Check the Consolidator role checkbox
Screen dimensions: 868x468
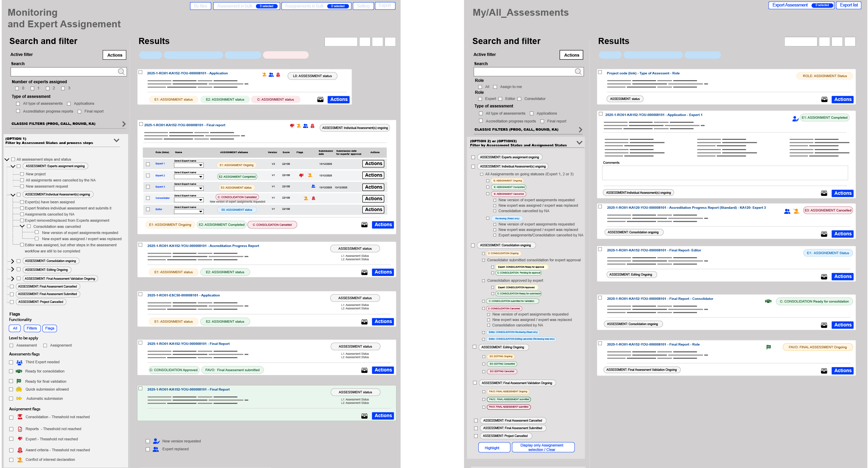click(519, 99)
